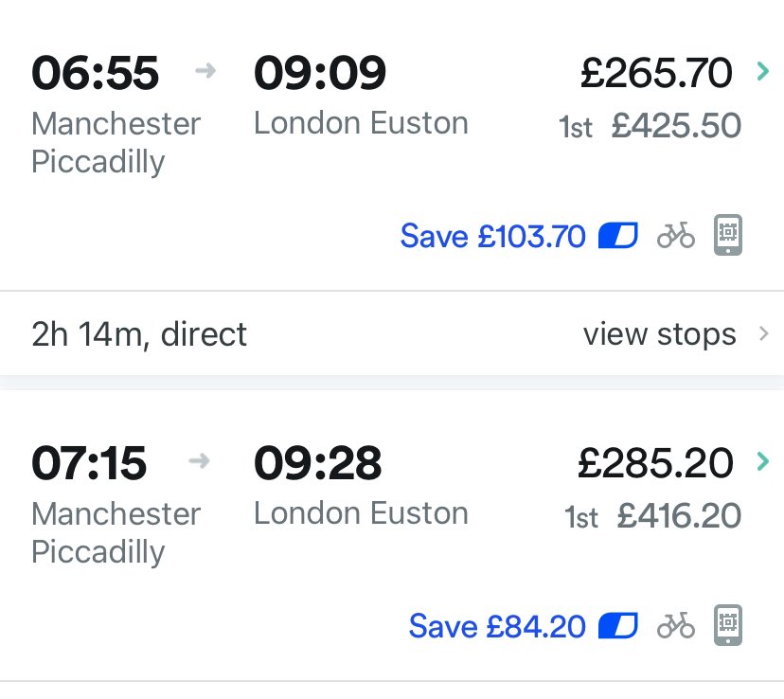Tap the mobile ticket icon on 07:15 train
This screenshot has width=784, height=699.
728,625
